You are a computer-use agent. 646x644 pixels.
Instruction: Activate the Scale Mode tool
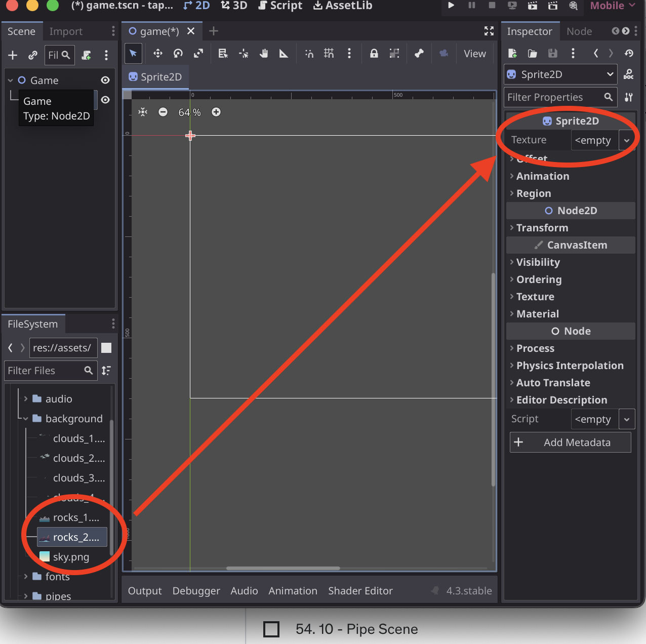(x=198, y=53)
